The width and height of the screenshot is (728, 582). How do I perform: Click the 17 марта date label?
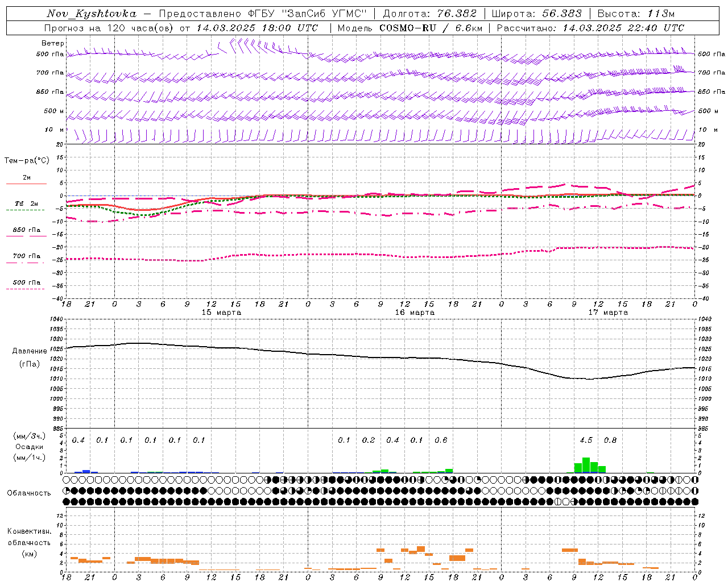pos(608,313)
